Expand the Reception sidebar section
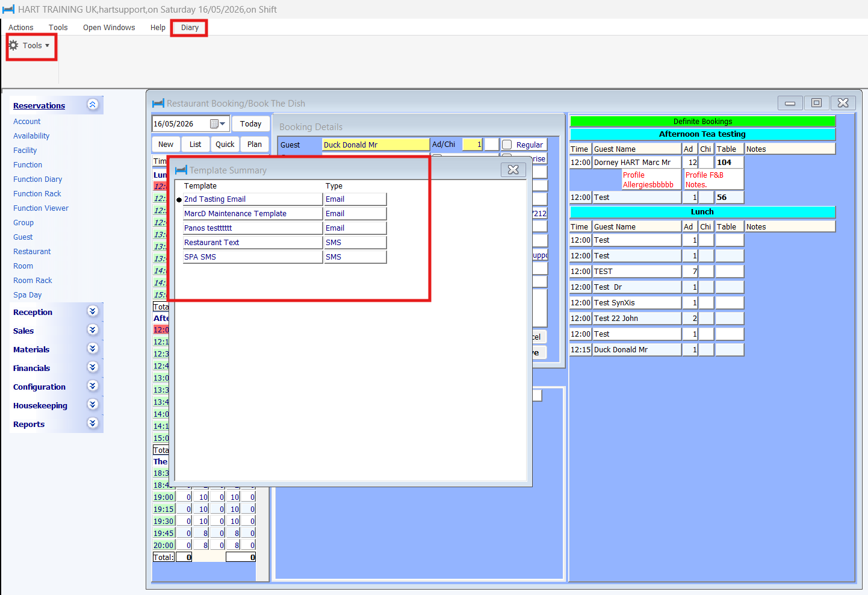This screenshot has width=868, height=595. [x=92, y=311]
